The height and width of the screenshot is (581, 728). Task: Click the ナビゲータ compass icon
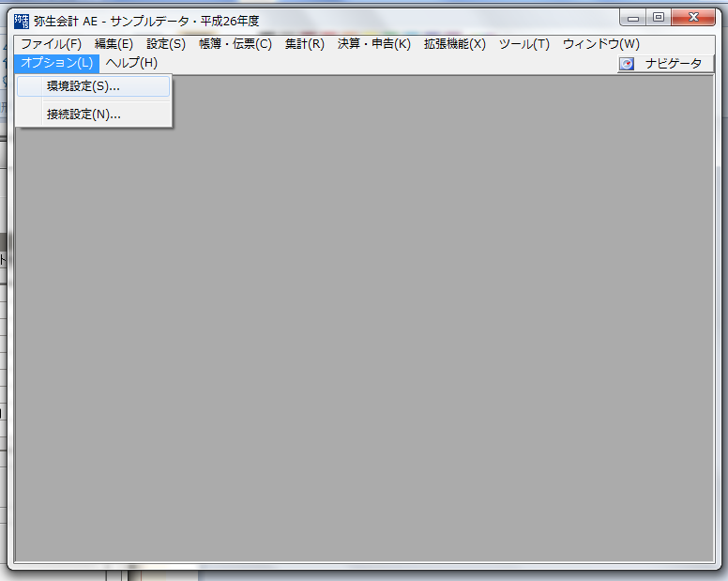[x=627, y=64]
